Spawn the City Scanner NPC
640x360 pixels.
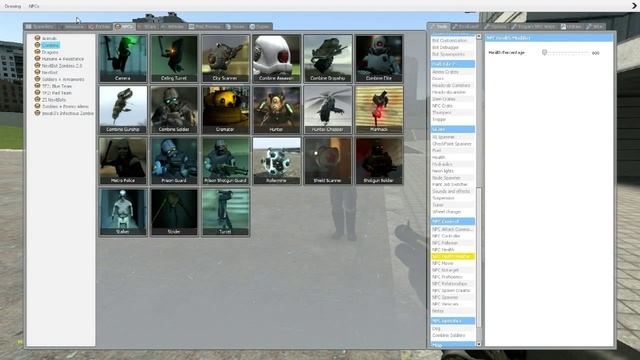(225, 58)
